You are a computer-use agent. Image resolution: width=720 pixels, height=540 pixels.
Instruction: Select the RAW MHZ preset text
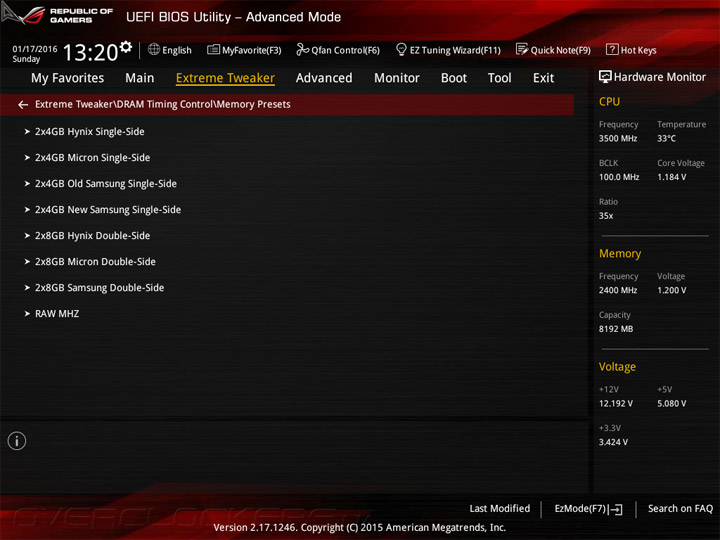pyautogui.click(x=57, y=314)
